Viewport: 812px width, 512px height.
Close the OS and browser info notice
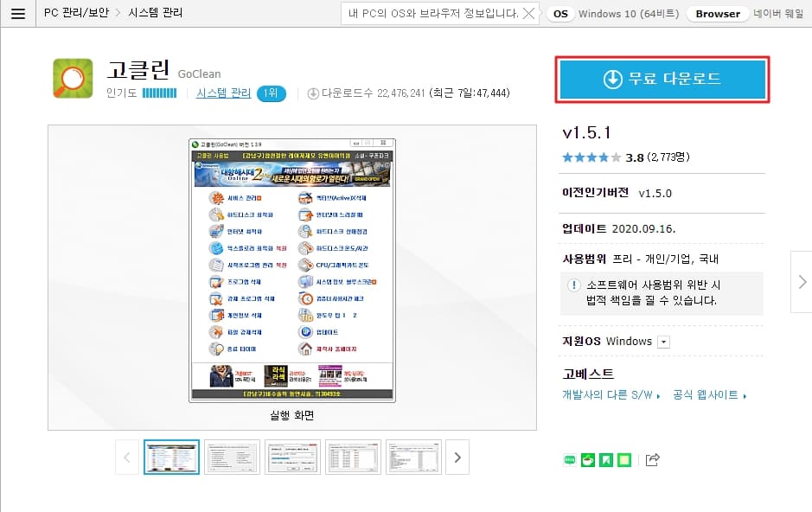528,14
